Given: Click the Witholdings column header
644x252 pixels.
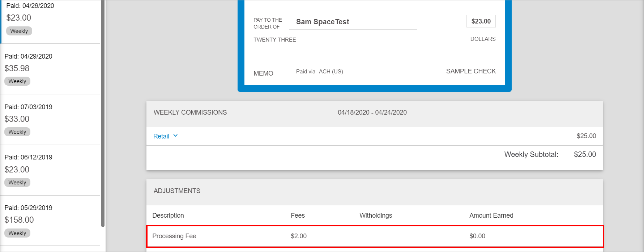Looking at the screenshot, I should [x=376, y=215].
